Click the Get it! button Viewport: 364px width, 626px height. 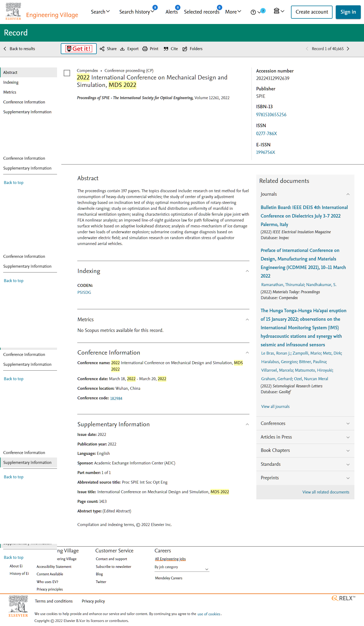pos(79,49)
